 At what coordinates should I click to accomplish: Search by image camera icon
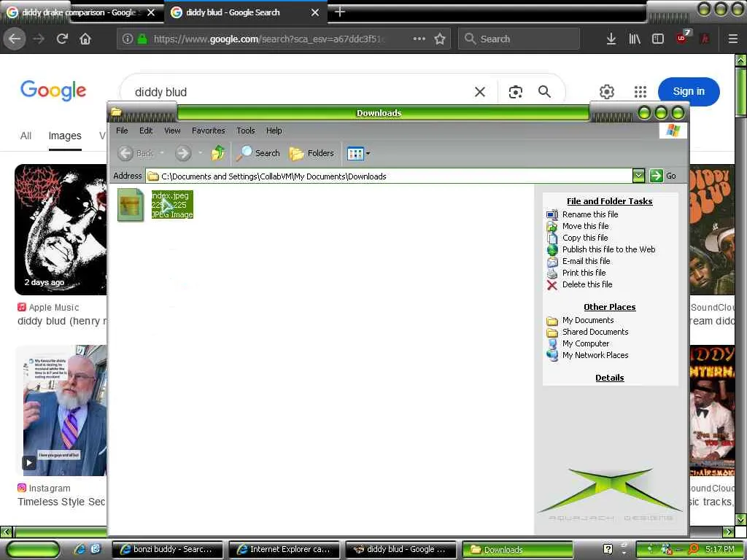tap(516, 91)
